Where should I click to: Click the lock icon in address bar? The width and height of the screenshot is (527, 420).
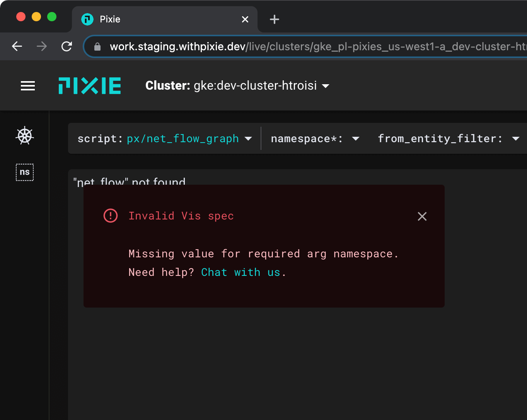[x=97, y=47]
